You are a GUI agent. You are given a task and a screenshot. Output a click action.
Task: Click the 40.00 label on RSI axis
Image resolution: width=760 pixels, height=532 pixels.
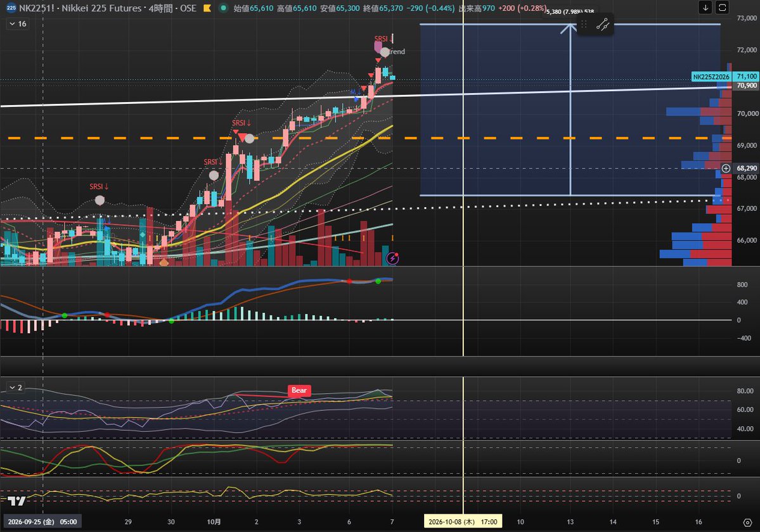coord(745,429)
